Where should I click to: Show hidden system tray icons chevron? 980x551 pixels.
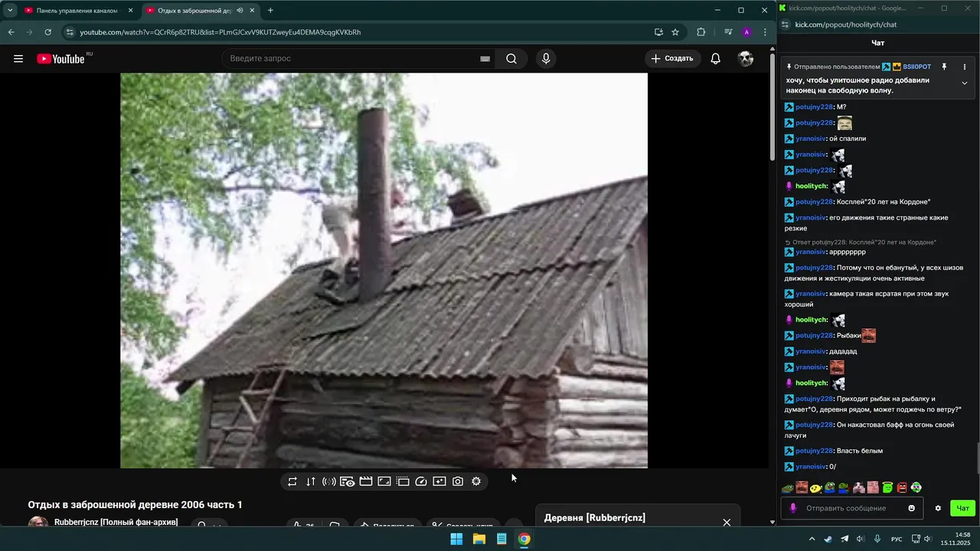(812, 539)
